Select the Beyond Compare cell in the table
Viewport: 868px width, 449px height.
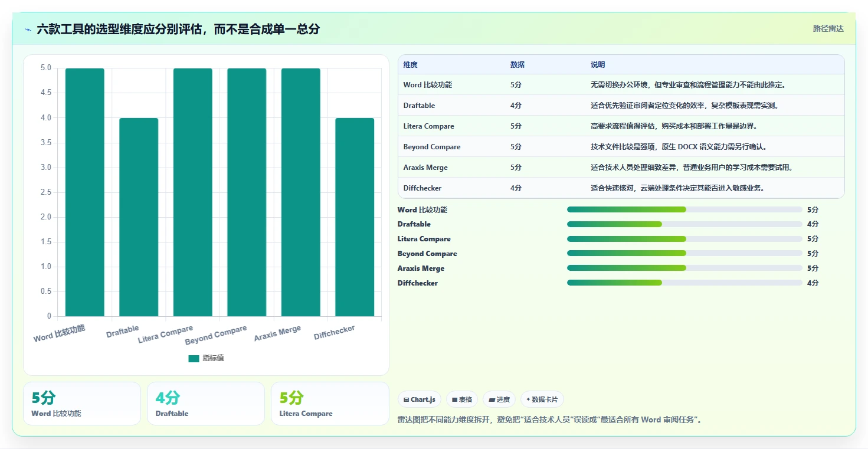coord(432,147)
